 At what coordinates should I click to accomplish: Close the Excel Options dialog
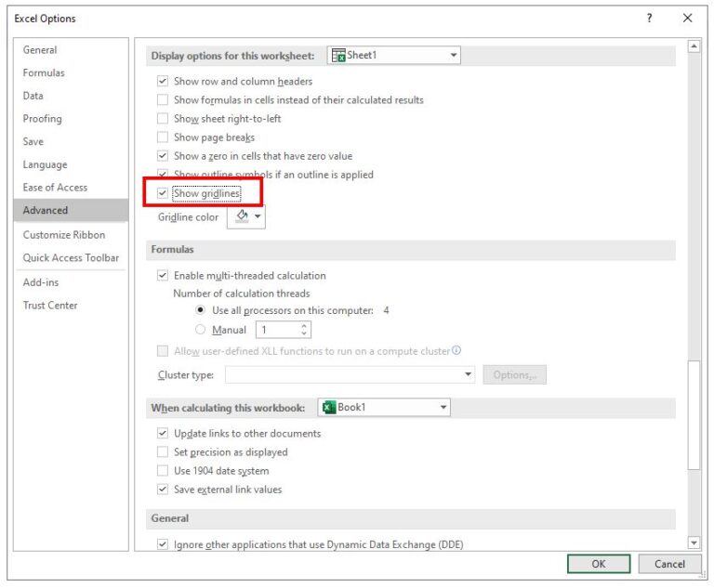pyautogui.click(x=688, y=19)
